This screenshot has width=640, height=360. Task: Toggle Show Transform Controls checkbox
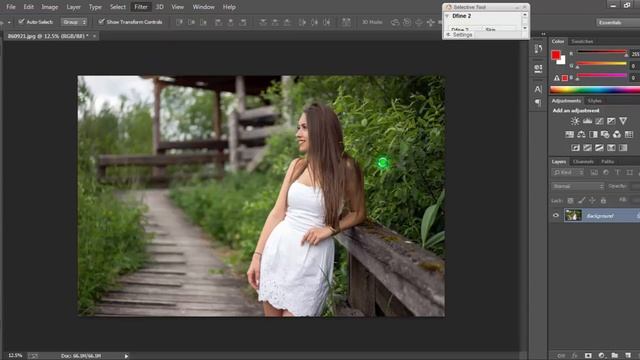pos(101,22)
